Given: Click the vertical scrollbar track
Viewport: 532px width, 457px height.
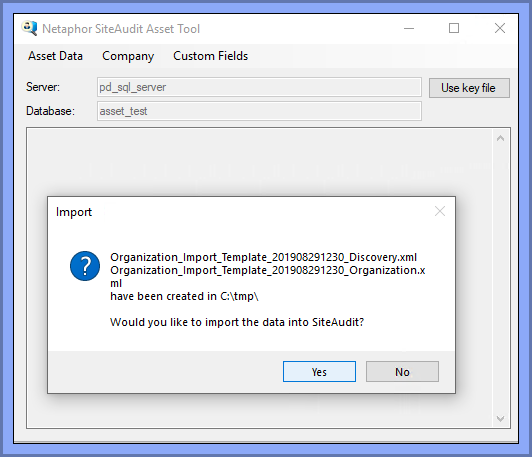Looking at the screenshot, I should 500,278.
